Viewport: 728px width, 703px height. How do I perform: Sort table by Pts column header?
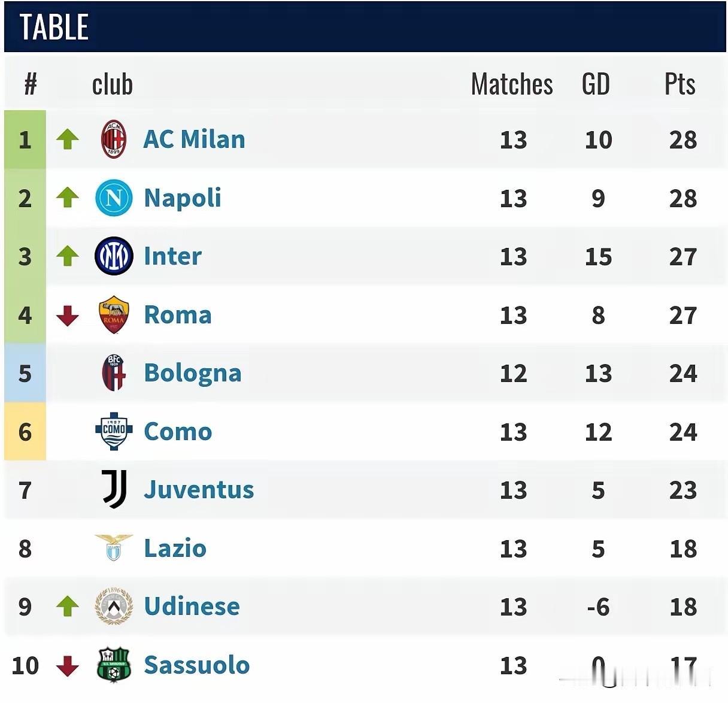(680, 84)
